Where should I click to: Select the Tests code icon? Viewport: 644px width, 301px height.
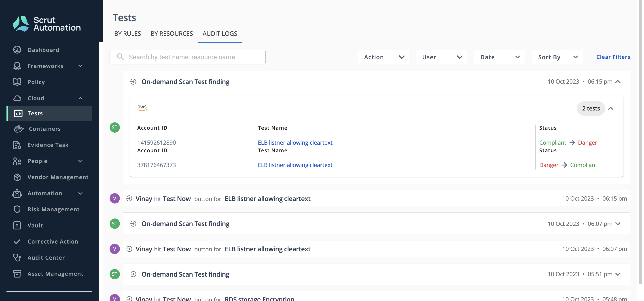18,114
